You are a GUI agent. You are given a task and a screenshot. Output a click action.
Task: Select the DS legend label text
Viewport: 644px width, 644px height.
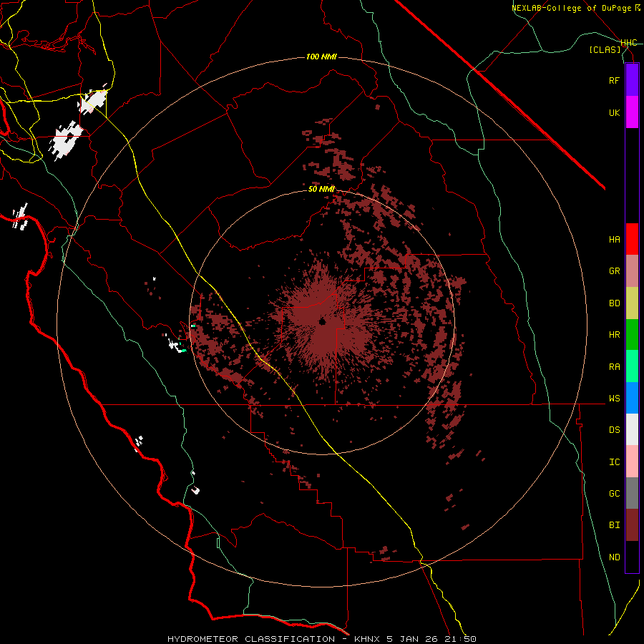(615, 429)
